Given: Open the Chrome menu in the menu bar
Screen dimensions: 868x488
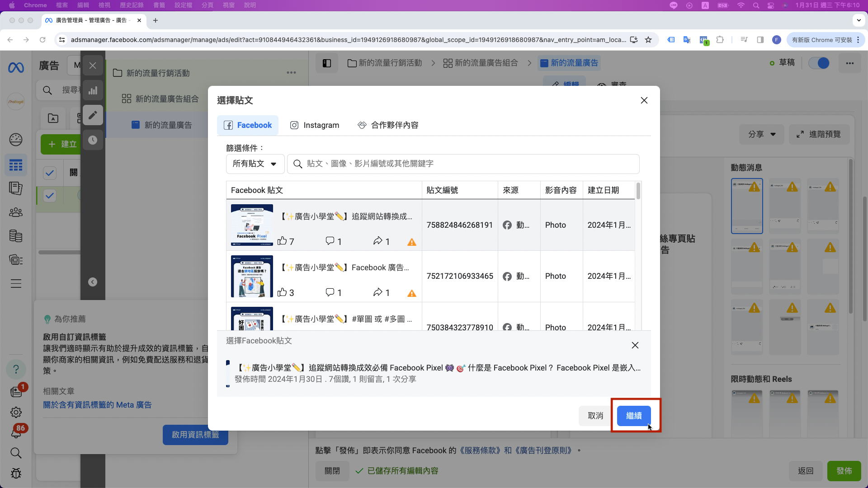Looking at the screenshot, I should click(35, 5).
